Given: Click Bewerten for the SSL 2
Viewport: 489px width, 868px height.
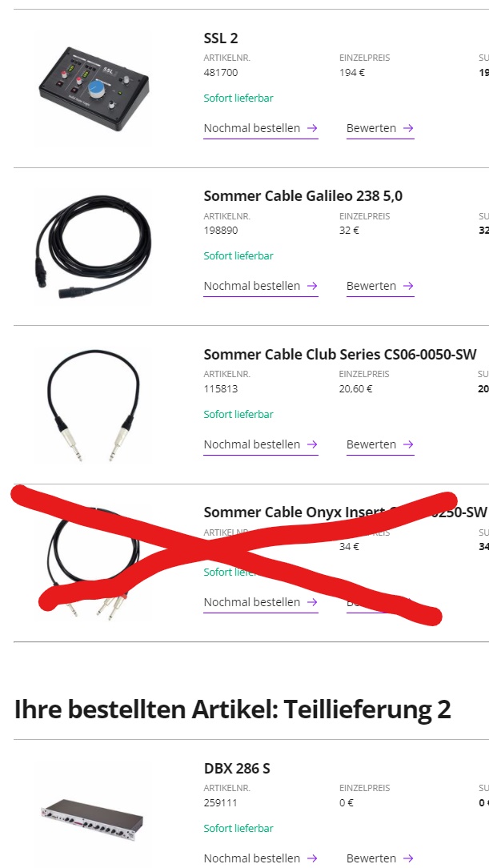Looking at the screenshot, I should click(x=380, y=128).
